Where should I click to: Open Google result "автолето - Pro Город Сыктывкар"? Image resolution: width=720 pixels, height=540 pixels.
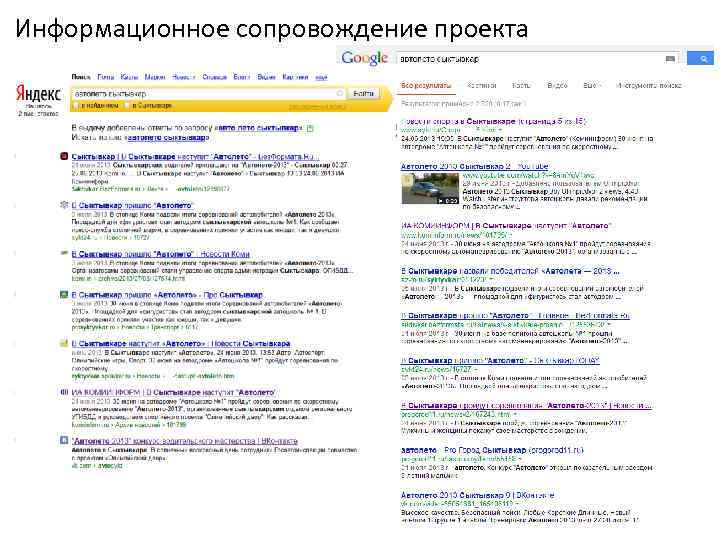click(x=492, y=450)
